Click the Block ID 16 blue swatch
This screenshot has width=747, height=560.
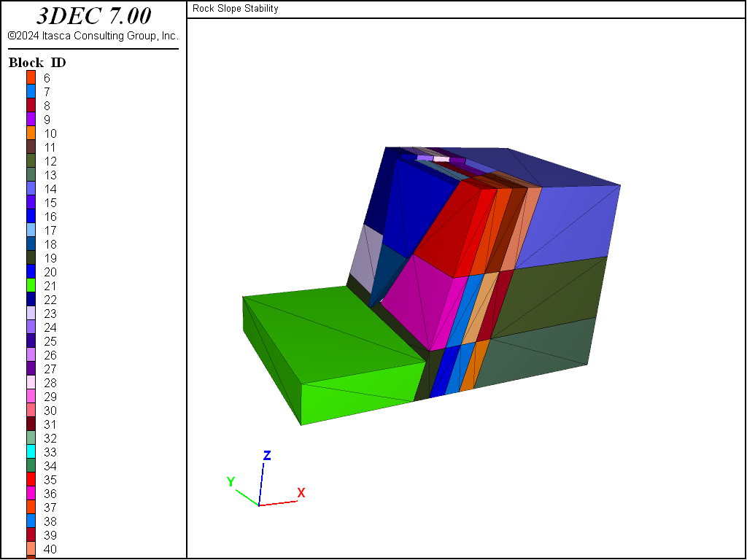coord(31,216)
